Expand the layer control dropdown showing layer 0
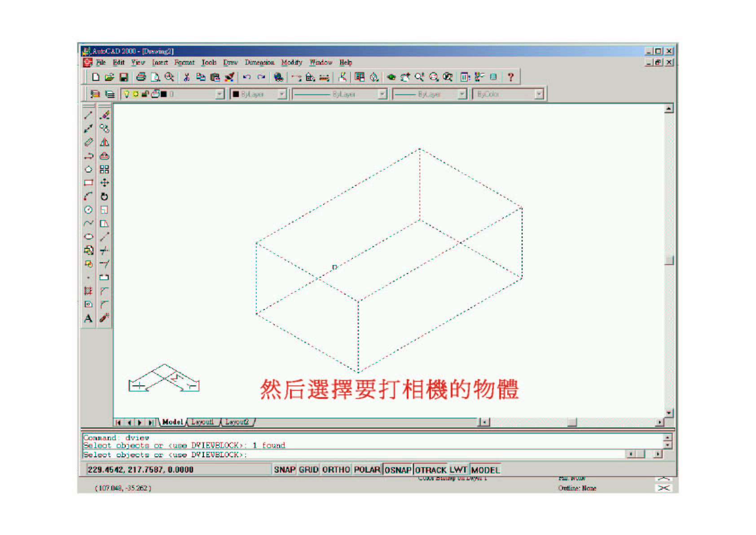 click(x=220, y=94)
